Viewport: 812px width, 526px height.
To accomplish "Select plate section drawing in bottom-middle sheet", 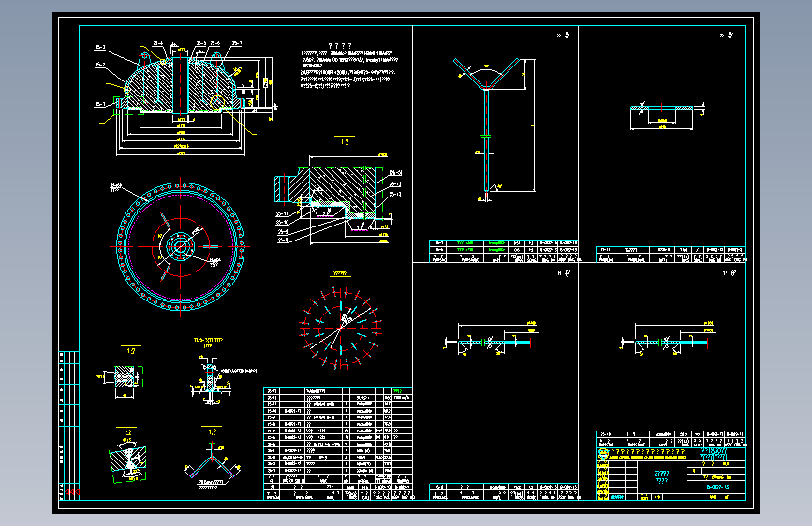I will pos(490,338).
